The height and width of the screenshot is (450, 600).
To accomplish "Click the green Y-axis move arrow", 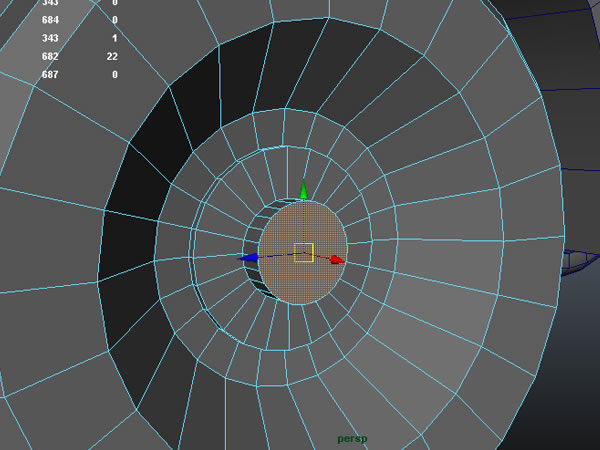I will pyautogui.click(x=303, y=189).
